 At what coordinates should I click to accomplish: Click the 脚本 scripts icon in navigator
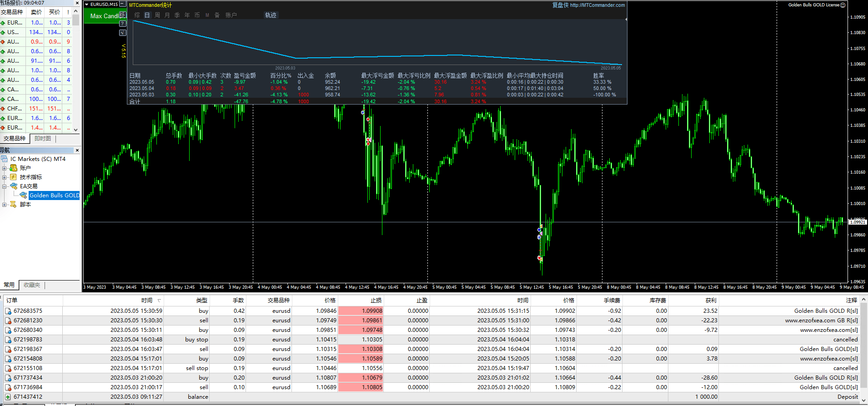click(14, 205)
